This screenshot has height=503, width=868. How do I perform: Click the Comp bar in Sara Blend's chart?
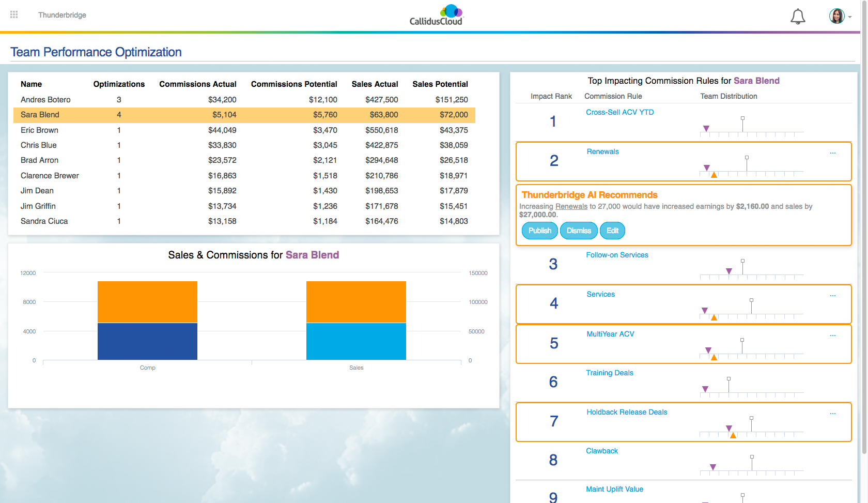147,321
